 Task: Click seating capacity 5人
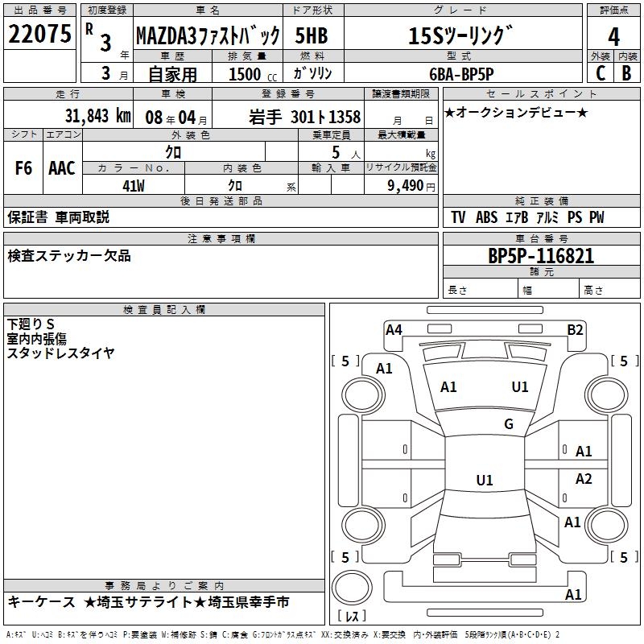(x=345, y=153)
